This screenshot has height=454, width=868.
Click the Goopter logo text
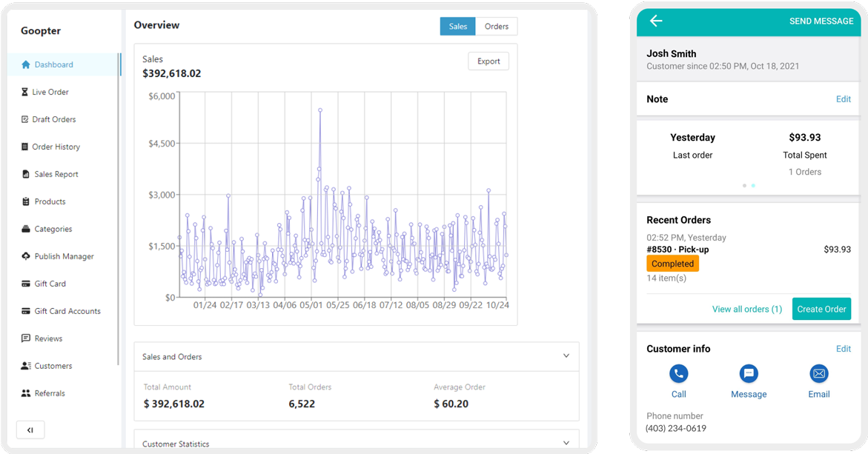(41, 31)
